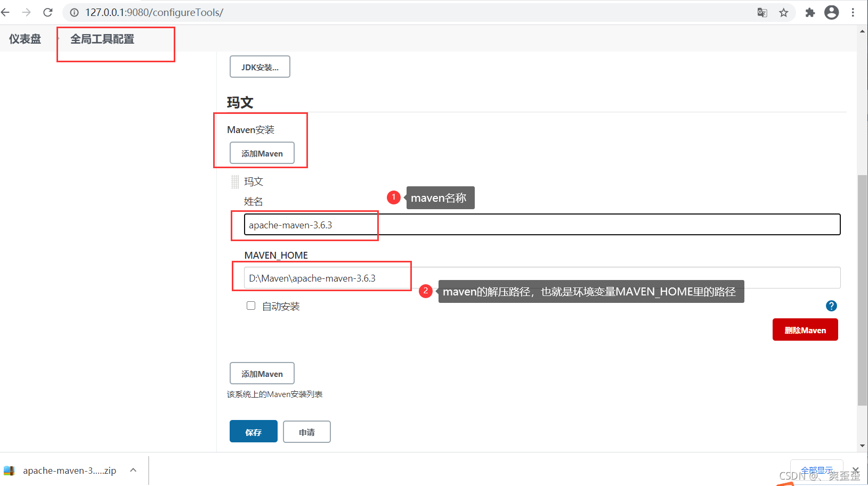The image size is (868, 486).
Task: Go to 仪表盘 breadcrumb
Action: [25, 39]
